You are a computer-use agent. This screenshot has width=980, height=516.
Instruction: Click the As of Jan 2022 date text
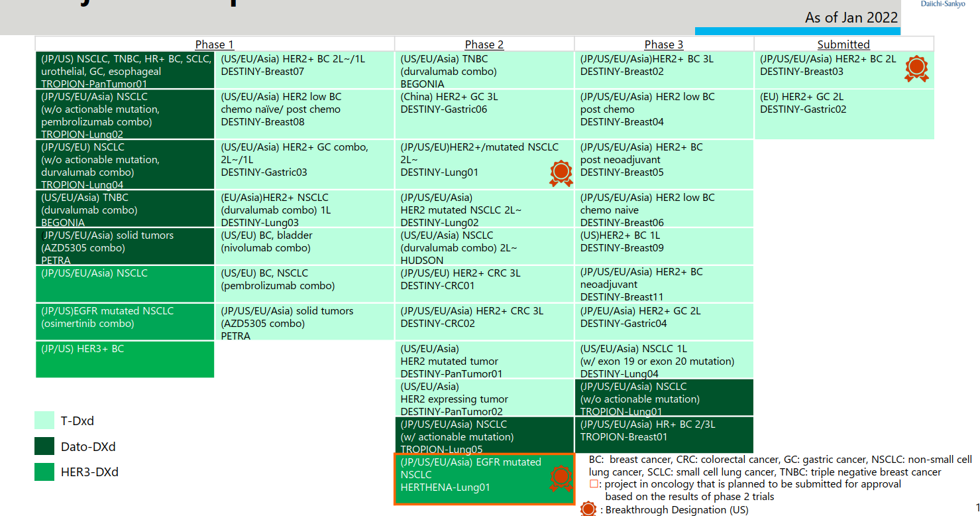pos(851,18)
